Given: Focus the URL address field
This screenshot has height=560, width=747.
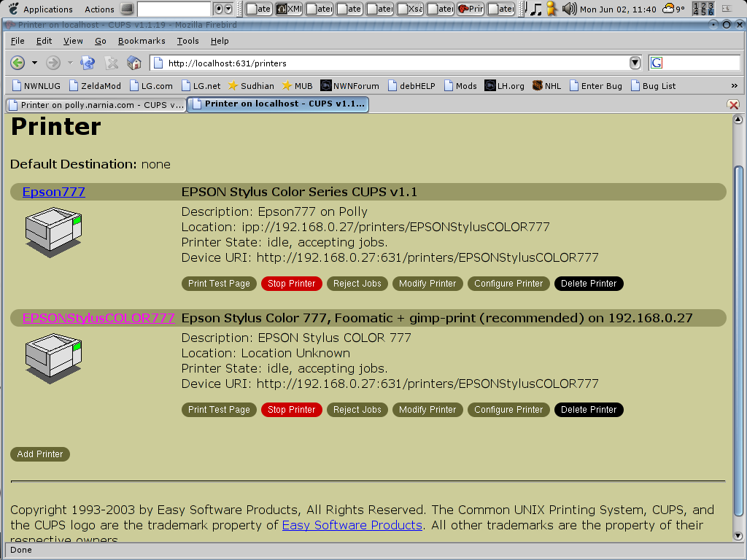Looking at the screenshot, I should [x=395, y=63].
